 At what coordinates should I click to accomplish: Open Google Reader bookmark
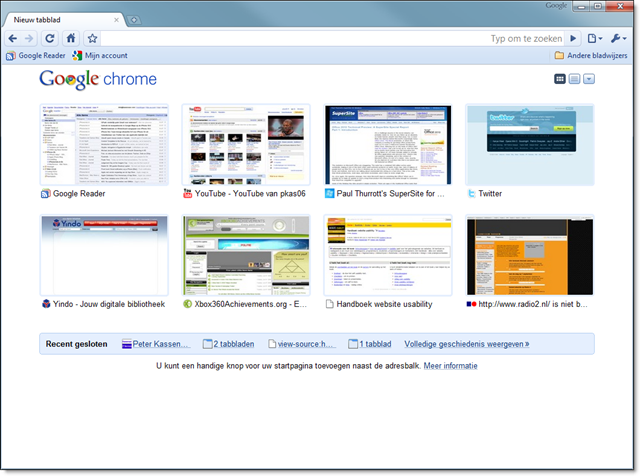point(36,56)
